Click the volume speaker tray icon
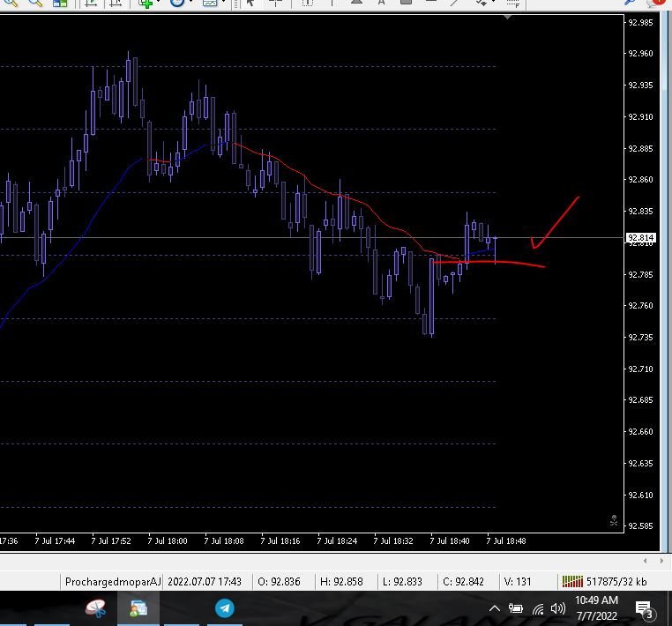 [558, 608]
